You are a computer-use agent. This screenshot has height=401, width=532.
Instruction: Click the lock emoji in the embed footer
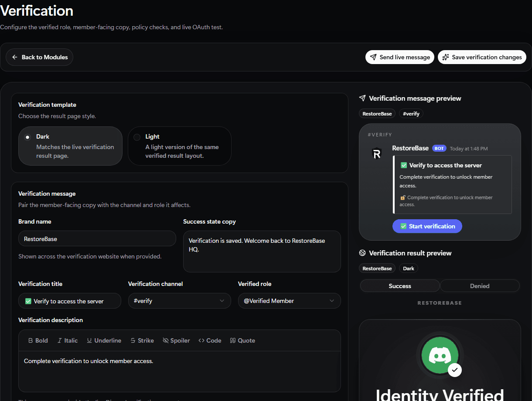pos(402,198)
